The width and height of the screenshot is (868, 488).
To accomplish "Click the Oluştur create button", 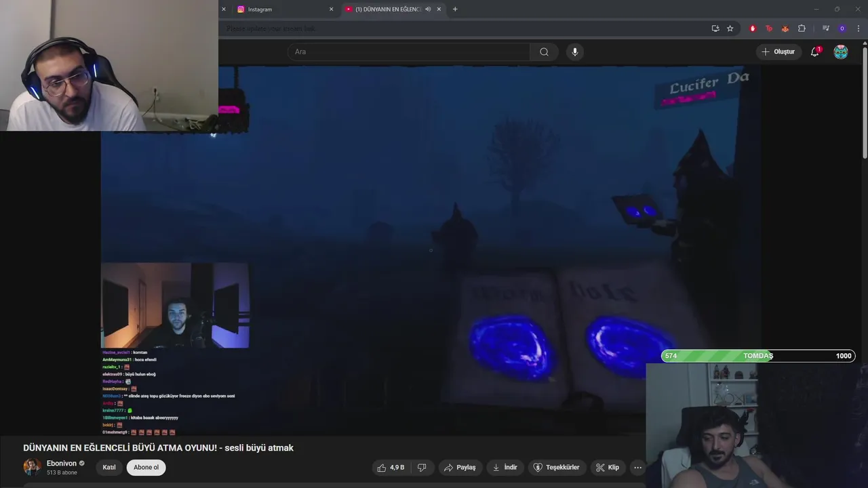I will pyautogui.click(x=778, y=52).
